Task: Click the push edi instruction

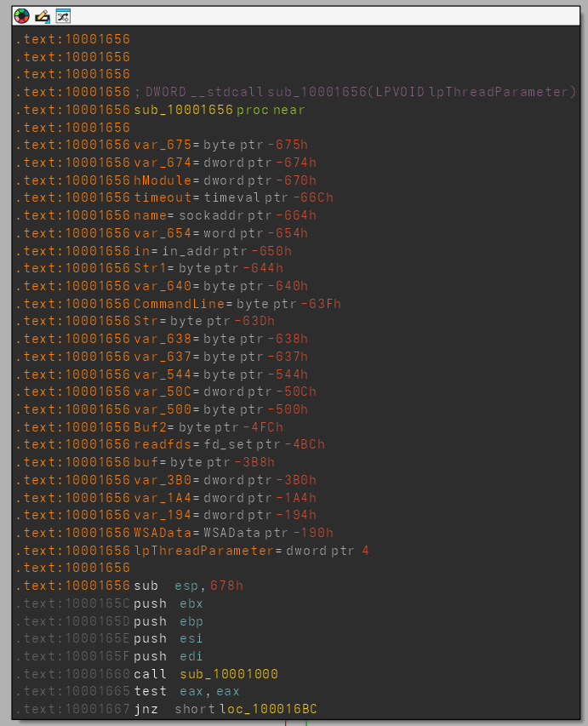Action: 168,656
